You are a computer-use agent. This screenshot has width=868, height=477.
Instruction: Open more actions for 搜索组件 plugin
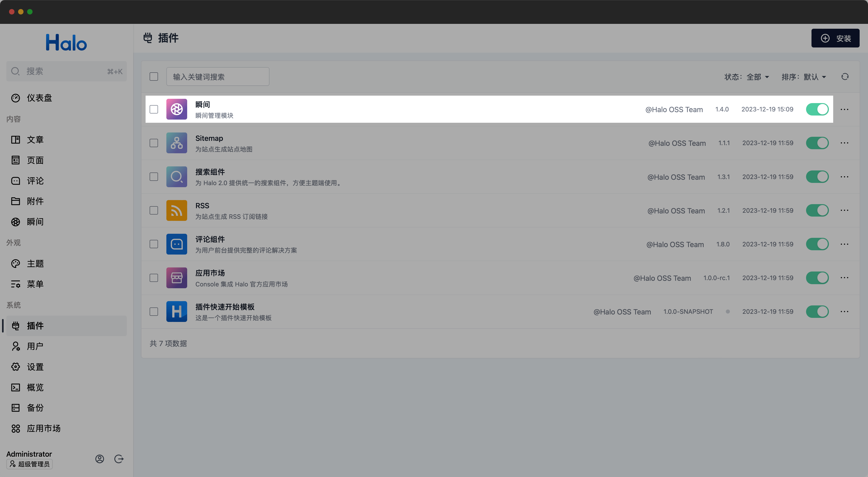(x=844, y=177)
